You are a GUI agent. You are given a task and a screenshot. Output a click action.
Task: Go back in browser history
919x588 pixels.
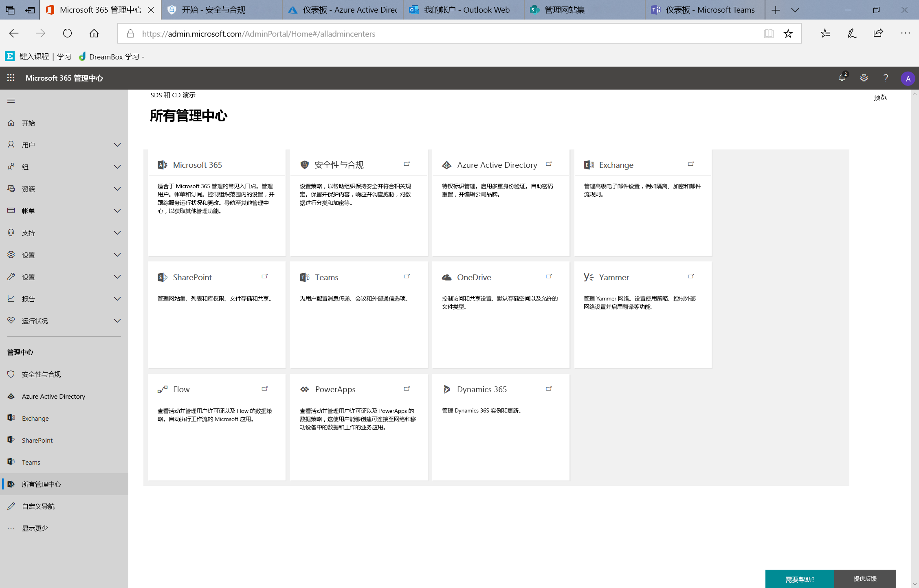pos(14,33)
